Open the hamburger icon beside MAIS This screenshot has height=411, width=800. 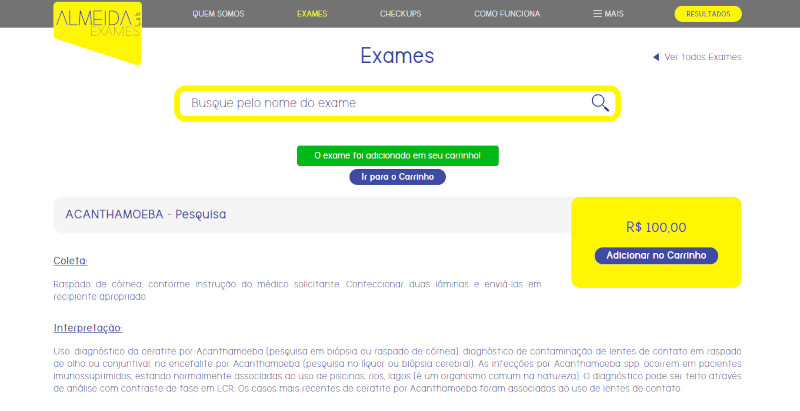pos(598,14)
